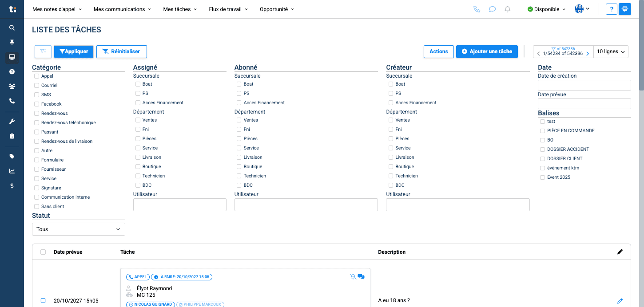This screenshot has height=307, width=644.
Task: Click the clipboard icon in the sidebar
Action: point(12,136)
